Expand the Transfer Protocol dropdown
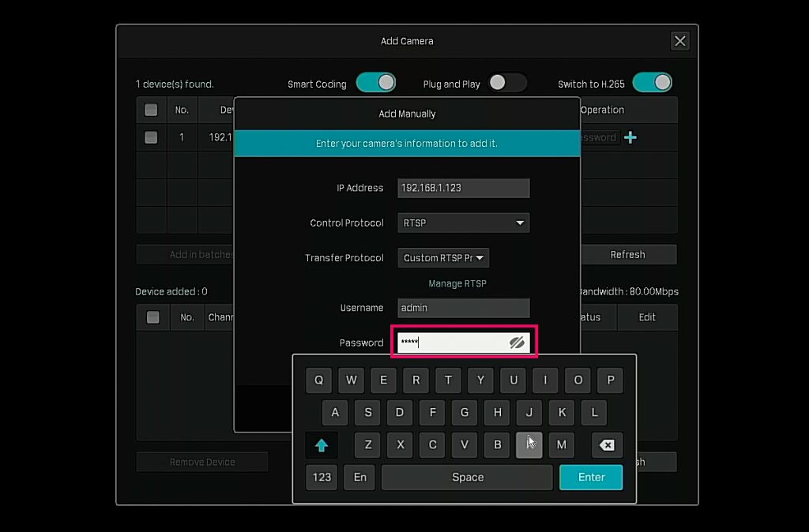 click(x=443, y=258)
